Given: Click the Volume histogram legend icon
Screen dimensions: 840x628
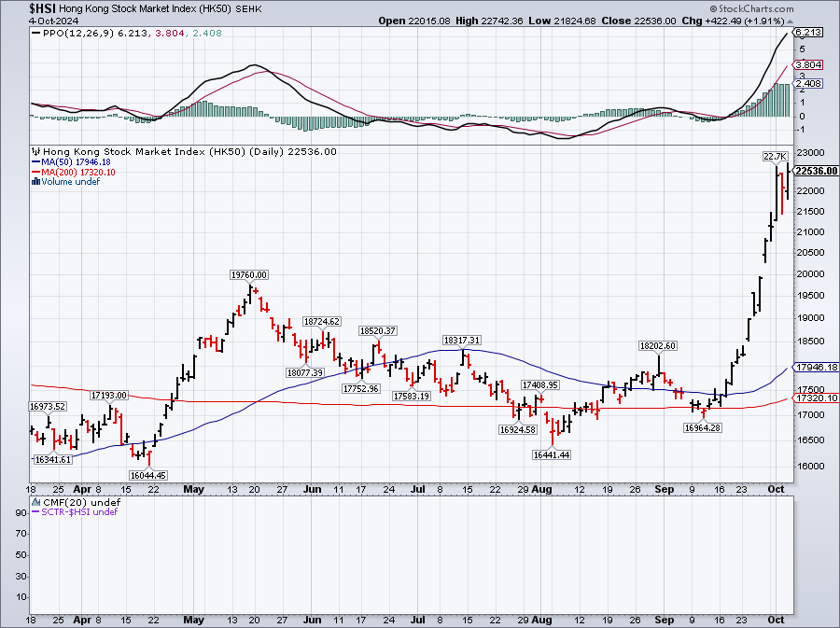Looking at the screenshot, I should 35,182.
